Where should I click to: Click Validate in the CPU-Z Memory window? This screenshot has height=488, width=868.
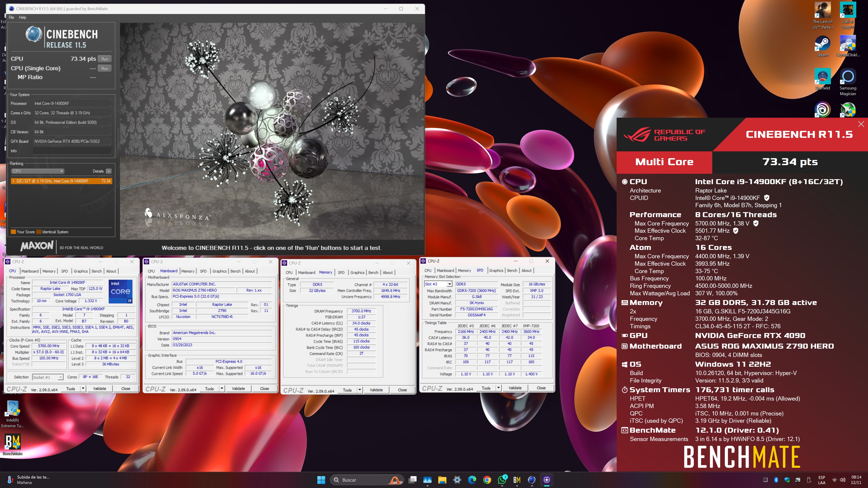click(376, 390)
